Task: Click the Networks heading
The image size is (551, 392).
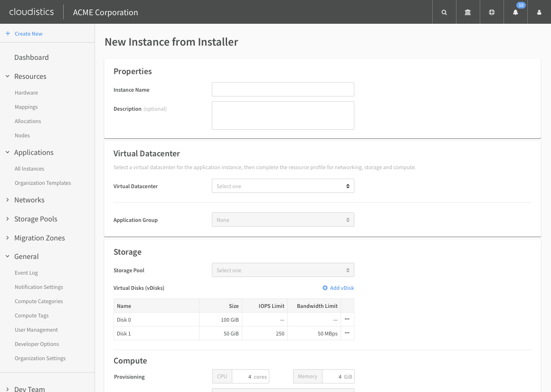Action: 29,200
